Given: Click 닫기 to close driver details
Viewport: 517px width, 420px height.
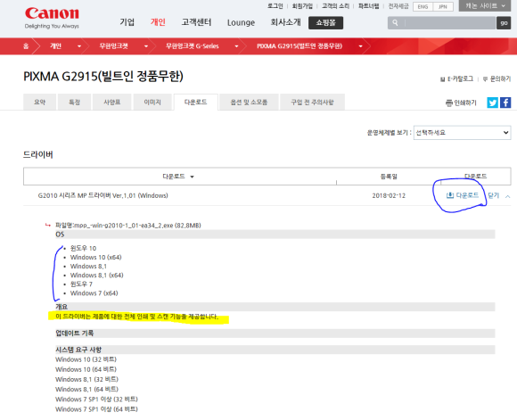Looking at the screenshot, I should coord(494,195).
